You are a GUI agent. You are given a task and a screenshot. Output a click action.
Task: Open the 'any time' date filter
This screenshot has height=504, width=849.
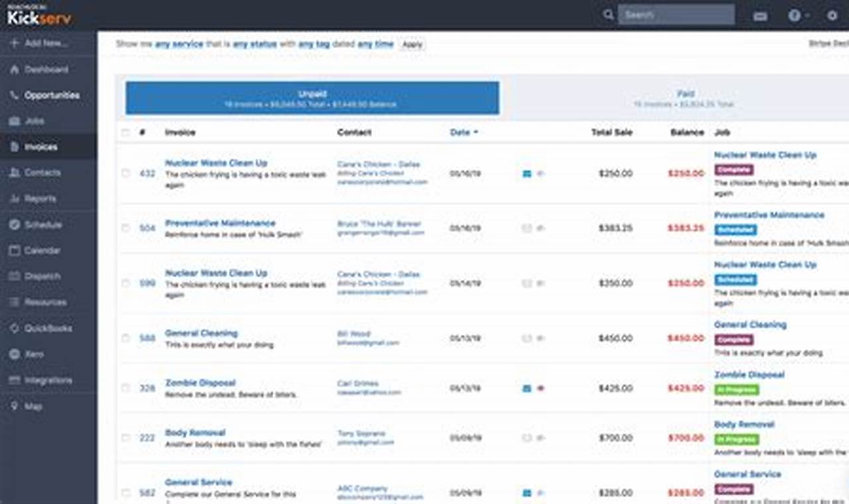coord(375,44)
